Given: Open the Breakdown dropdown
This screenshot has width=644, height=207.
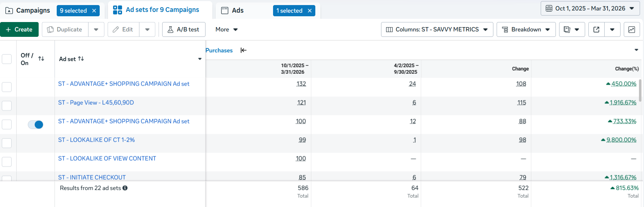Looking at the screenshot, I should point(526,30).
